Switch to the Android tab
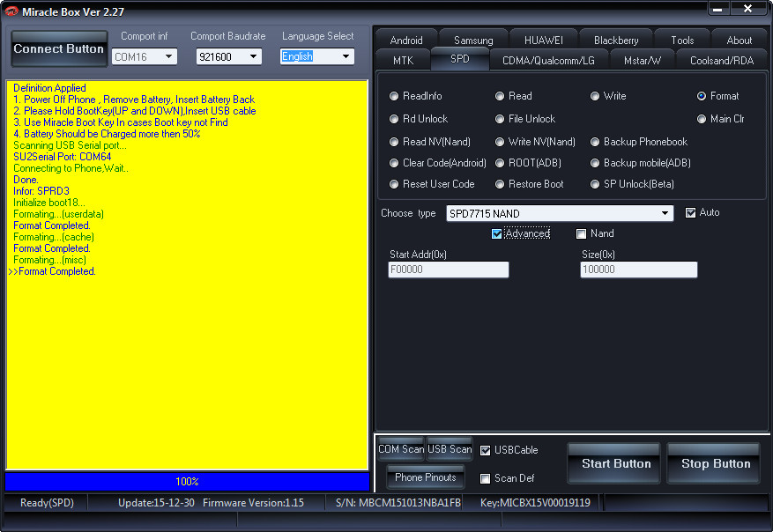This screenshot has height=532, width=773. [406, 41]
